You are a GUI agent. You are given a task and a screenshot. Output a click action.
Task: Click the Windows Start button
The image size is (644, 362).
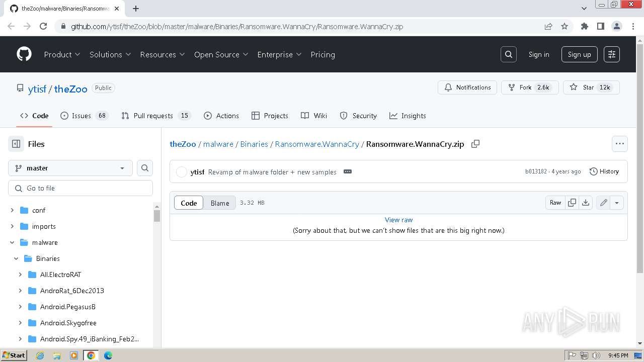click(14, 355)
